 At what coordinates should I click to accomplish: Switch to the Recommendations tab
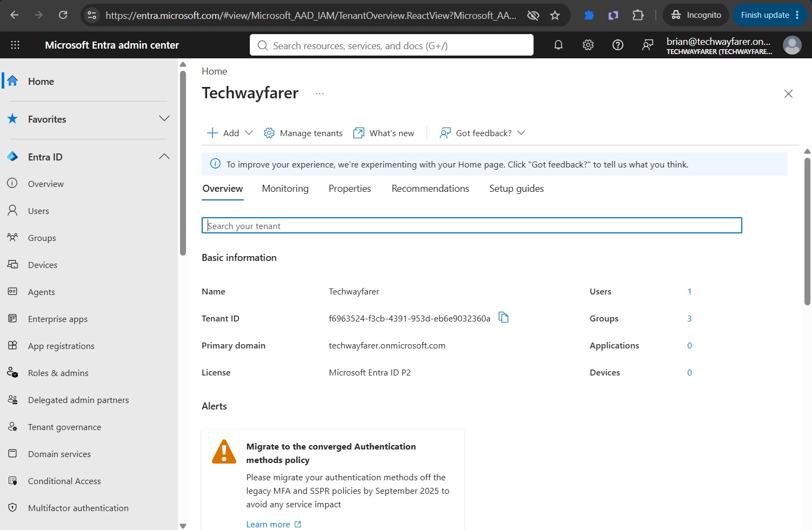coord(430,189)
